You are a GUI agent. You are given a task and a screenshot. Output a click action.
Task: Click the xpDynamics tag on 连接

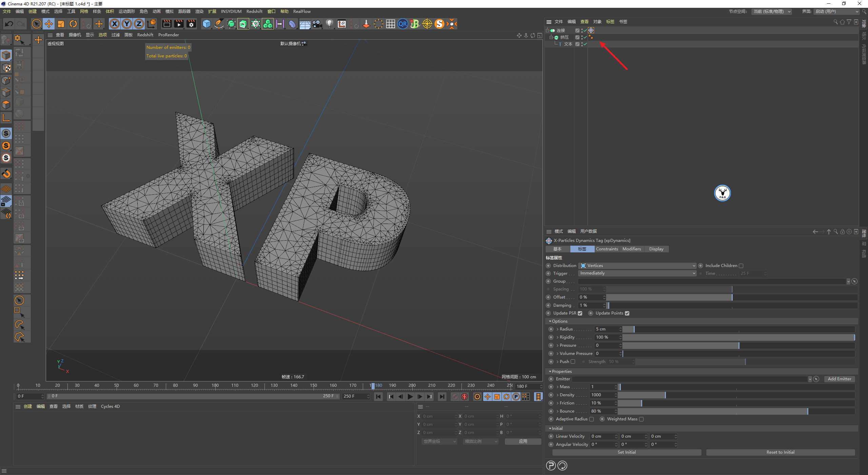point(591,30)
